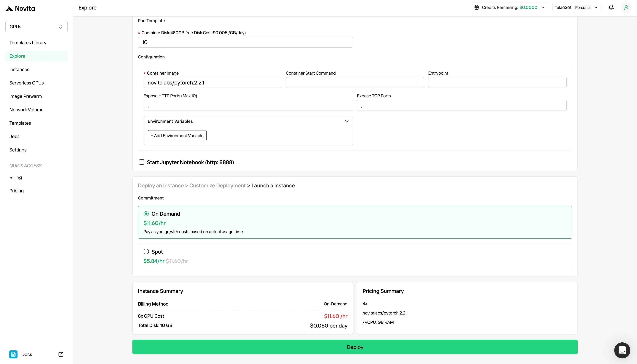Click the Open Docs label in sidebar
Screen dimensions: 637x364
pyautogui.click(x=27, y=354)
